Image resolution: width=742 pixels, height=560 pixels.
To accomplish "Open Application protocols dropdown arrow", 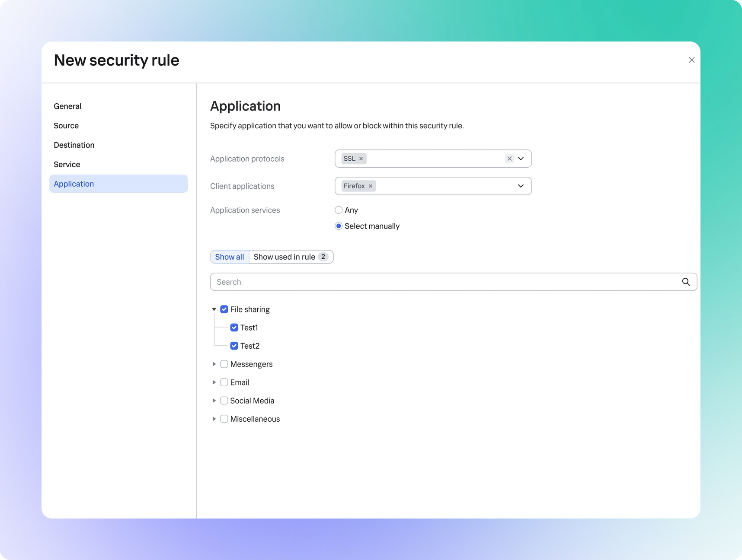I will point(521,159).
